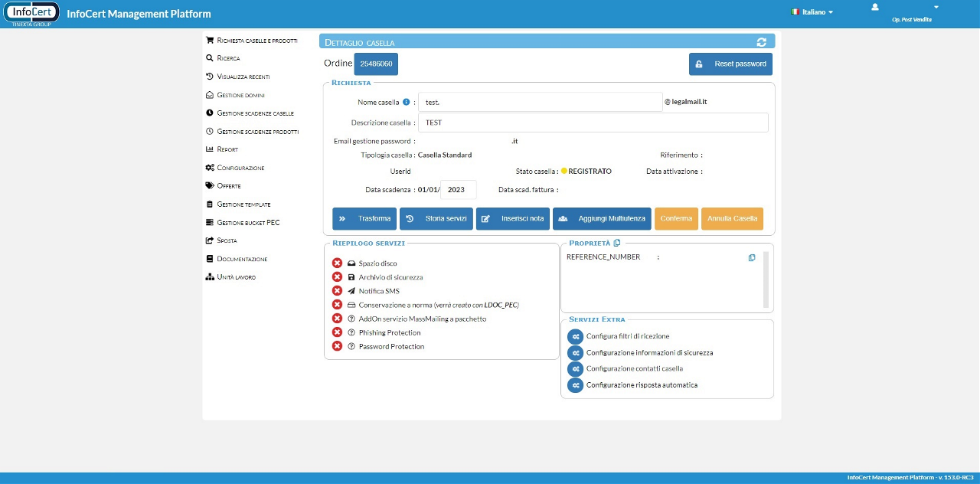The height and width of the screenshot is (484, 980).
Task: Click the Descrizione casella text field
Action: (593, 123)
